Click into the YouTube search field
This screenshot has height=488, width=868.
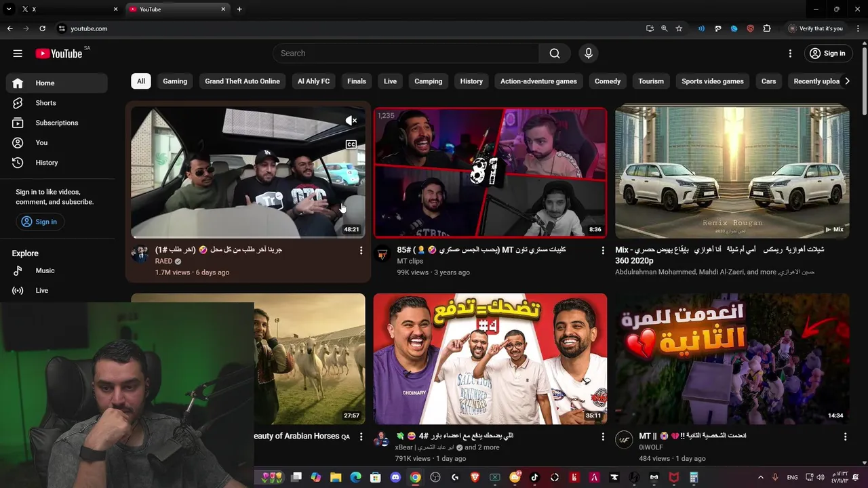tap(406, 54)
